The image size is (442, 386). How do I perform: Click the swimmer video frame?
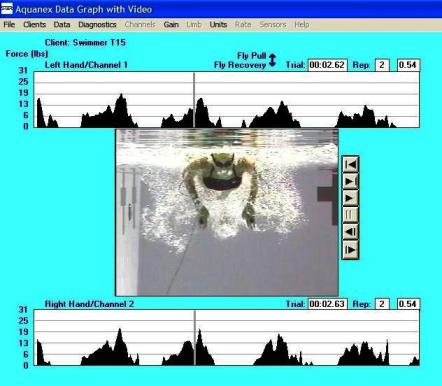coord(227,212)
